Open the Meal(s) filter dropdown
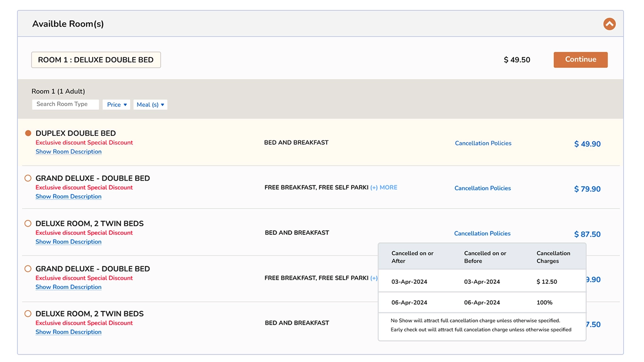The image size is (644, 362). tap(150, 105)
